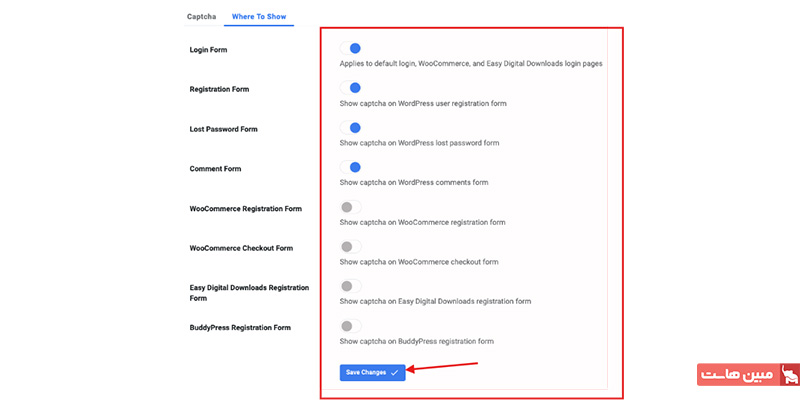Click the checkmark icon on Save Changes
The width and height of the screenshot is (800, 400).
pyautogui.click(x=394, y=372)
